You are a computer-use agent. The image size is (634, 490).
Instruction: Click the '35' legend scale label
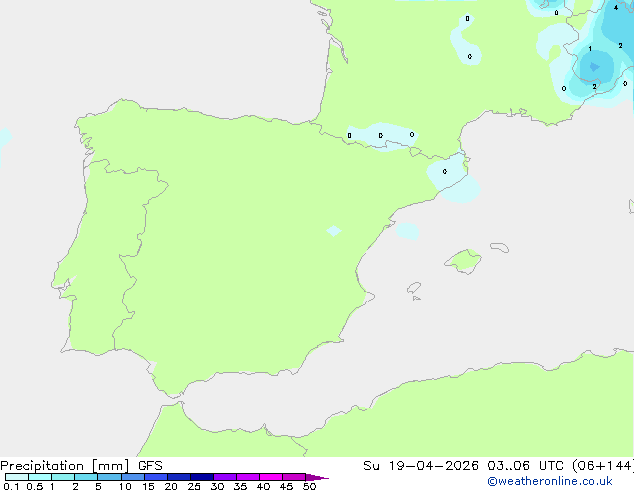(240, 486)
